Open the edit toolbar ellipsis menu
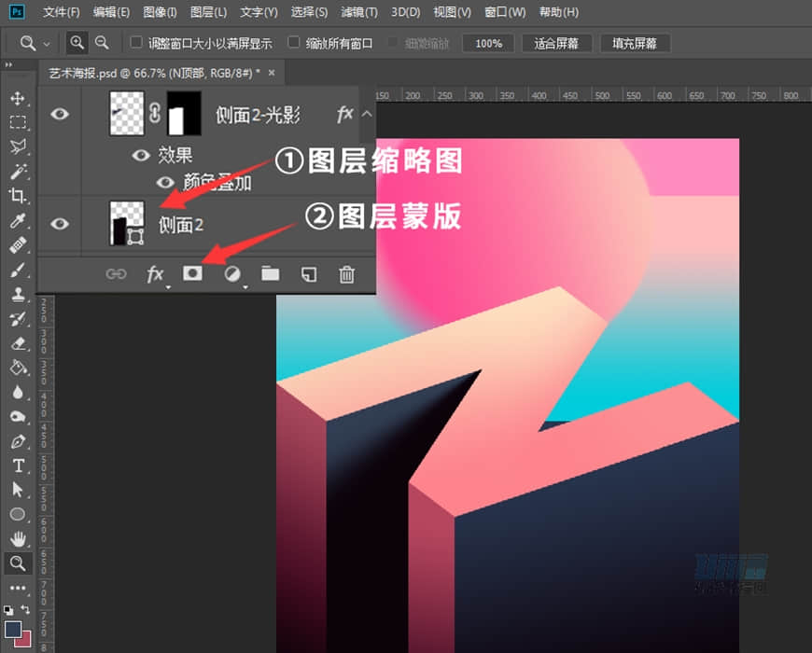The height and width of the screenshot is (653, 812). [x=18, y=588]
